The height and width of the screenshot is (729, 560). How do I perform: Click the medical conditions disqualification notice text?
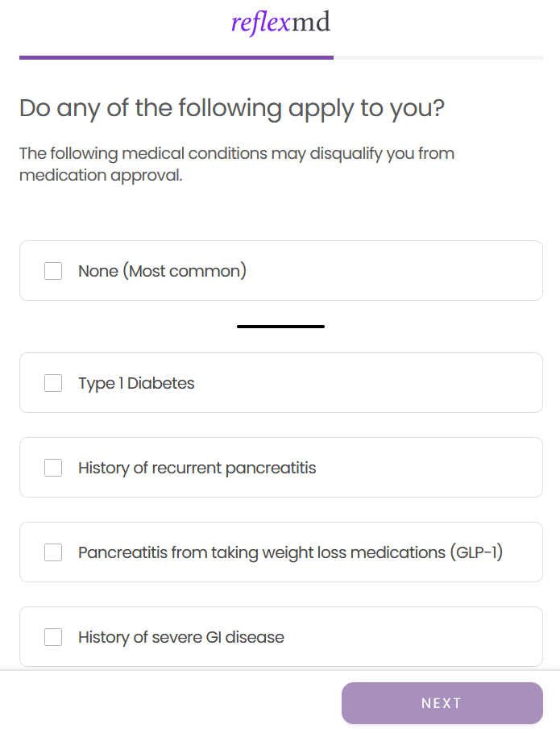point(237,164)
